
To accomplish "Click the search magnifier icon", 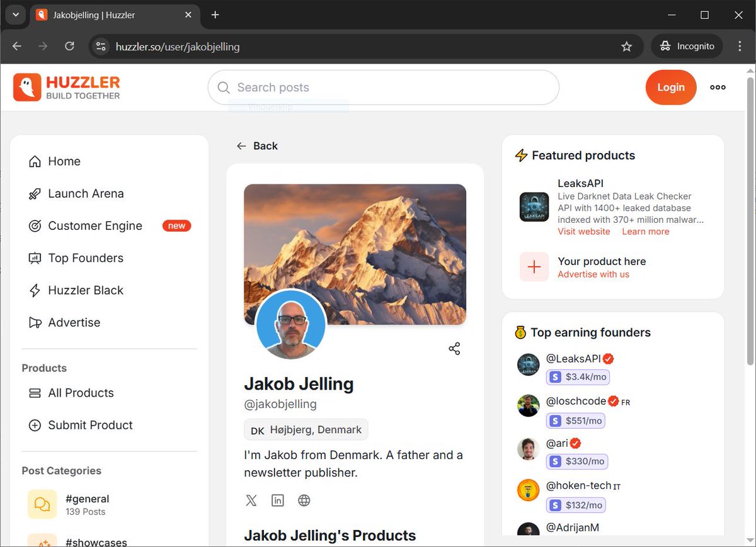I will [x=224, y=87].
